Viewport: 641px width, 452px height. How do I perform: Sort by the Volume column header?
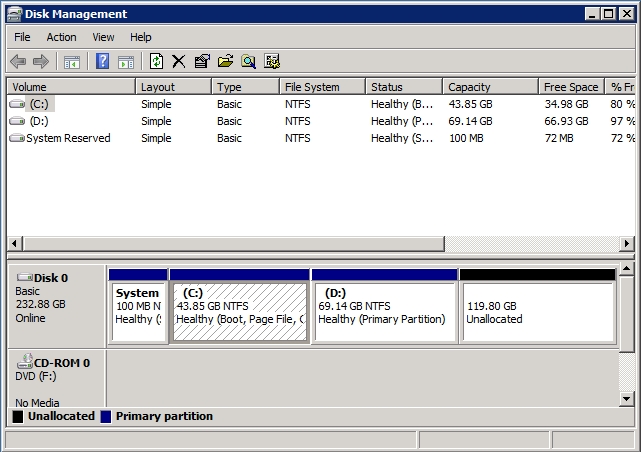[71, 87]
